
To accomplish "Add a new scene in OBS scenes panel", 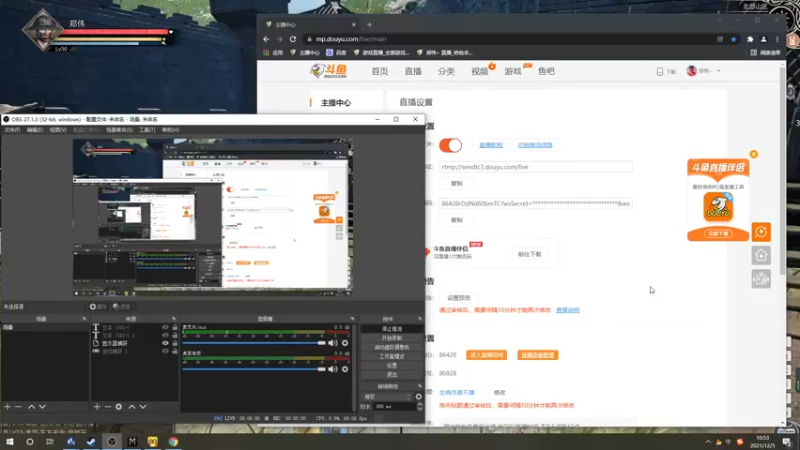I will coord(7,407).
